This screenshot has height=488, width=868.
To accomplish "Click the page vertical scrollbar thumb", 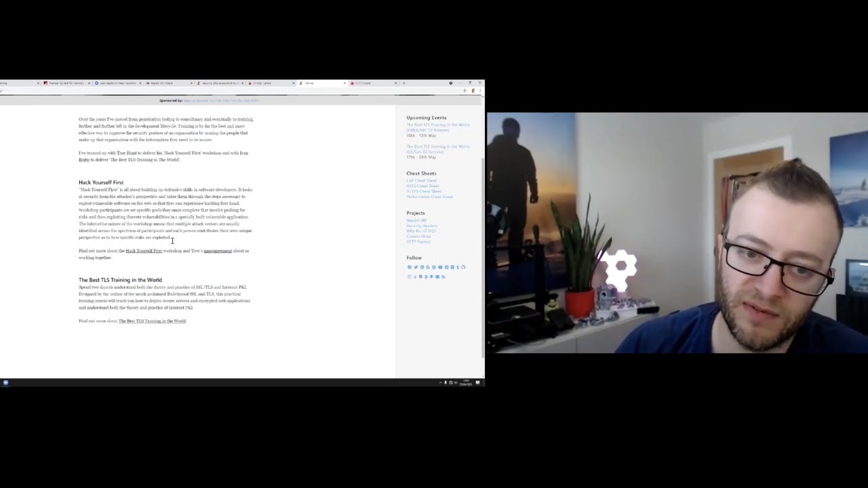I will click(x=483, y=258).
